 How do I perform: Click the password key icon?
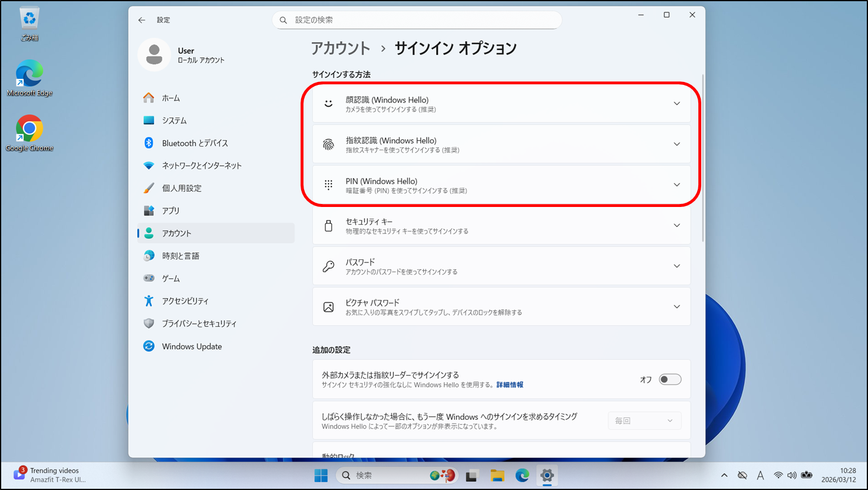tap(329, 266)
